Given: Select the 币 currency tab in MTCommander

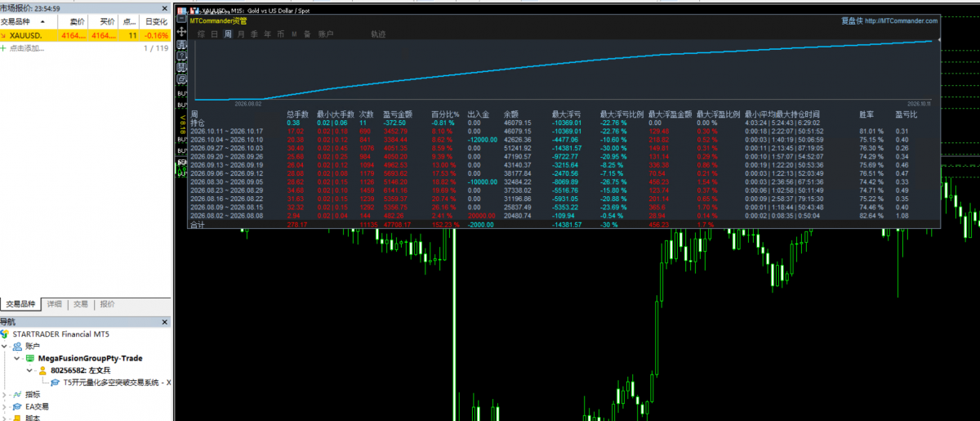Looking at the screenshot, I should 281,34.
